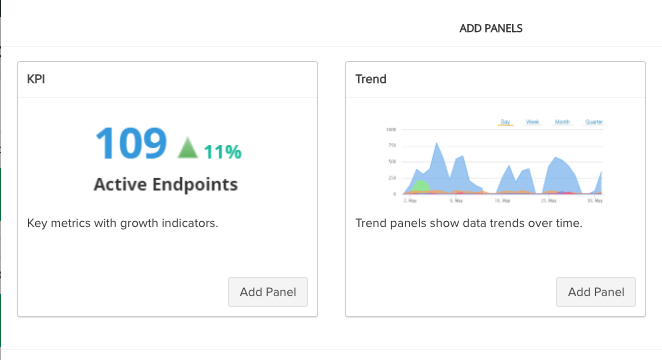Click the green growth triangle icon
Viewport: 662px width, 360px height.
pyautogui.click(x=188, y=148)
